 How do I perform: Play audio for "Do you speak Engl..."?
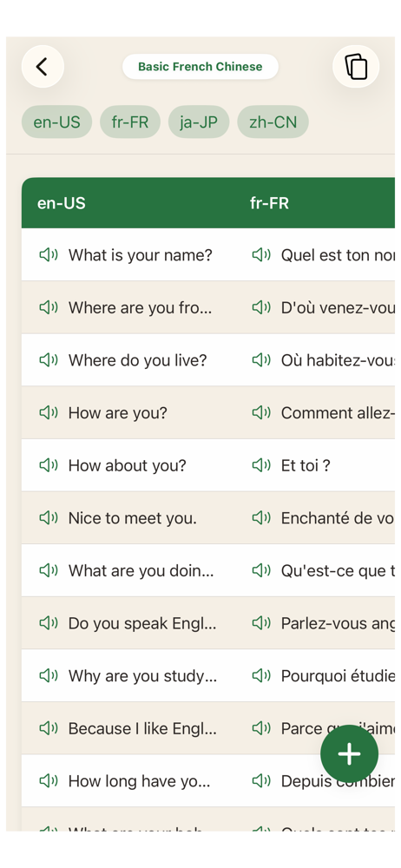pos(49,622)
